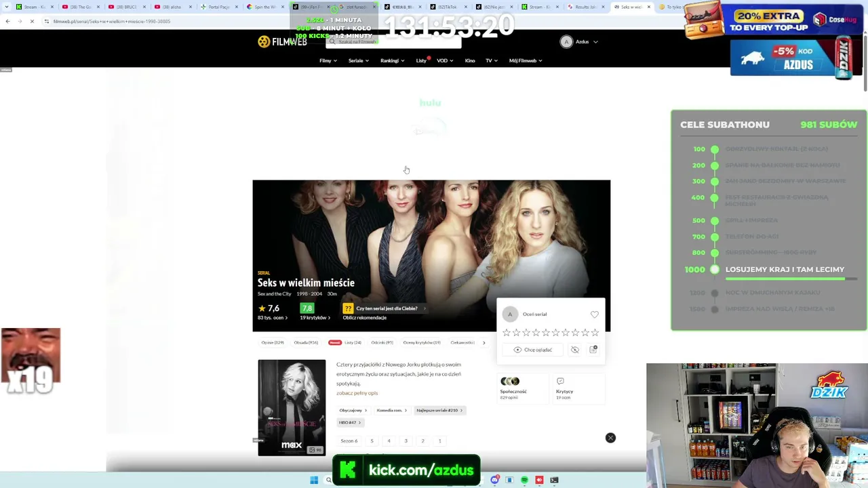Open the HBO #47 ranking tag
Screen dimensions: 868x488
(350, 422)
